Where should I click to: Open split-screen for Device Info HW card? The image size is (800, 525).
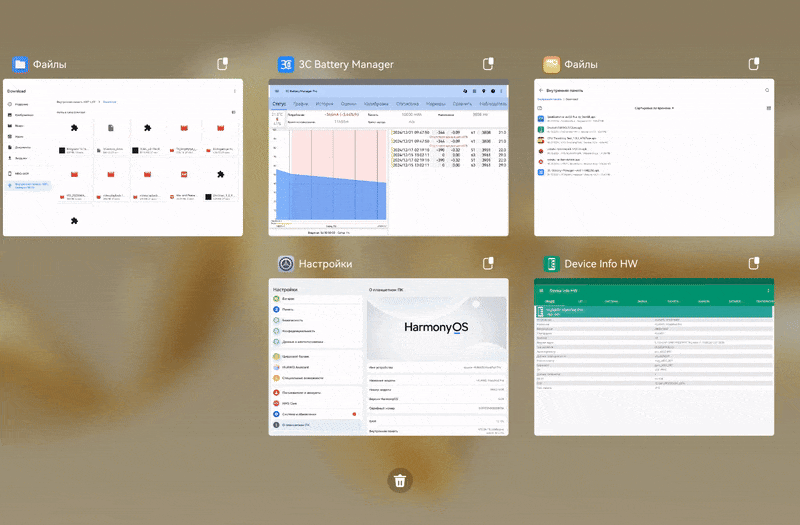(754, 263)
